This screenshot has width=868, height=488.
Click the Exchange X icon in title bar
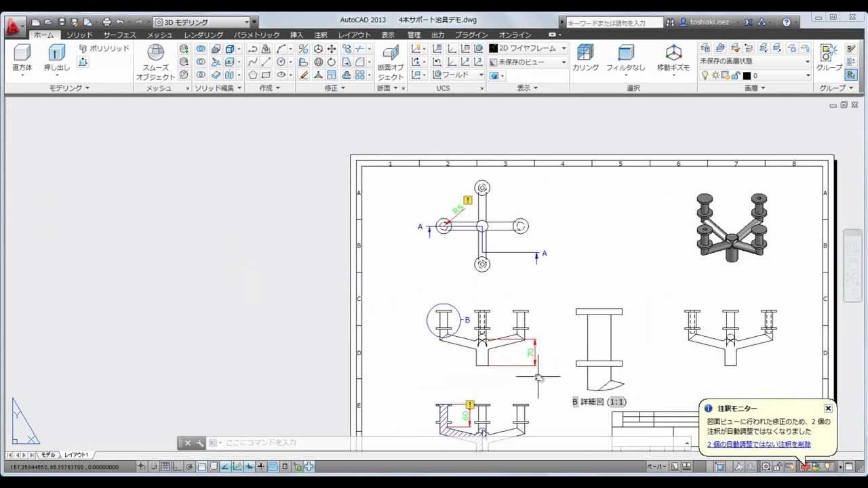(748, 22)
